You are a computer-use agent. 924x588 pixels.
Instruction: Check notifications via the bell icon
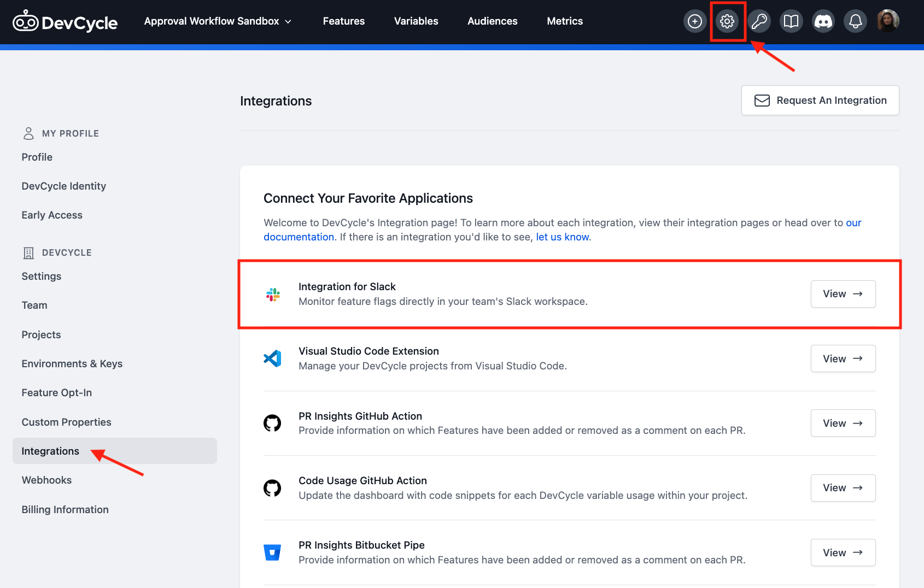point(855,21)
